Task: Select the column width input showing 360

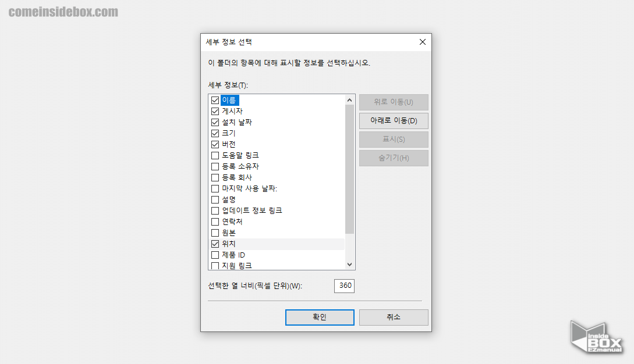Action: pyautogui.click(x=343, y=286)
